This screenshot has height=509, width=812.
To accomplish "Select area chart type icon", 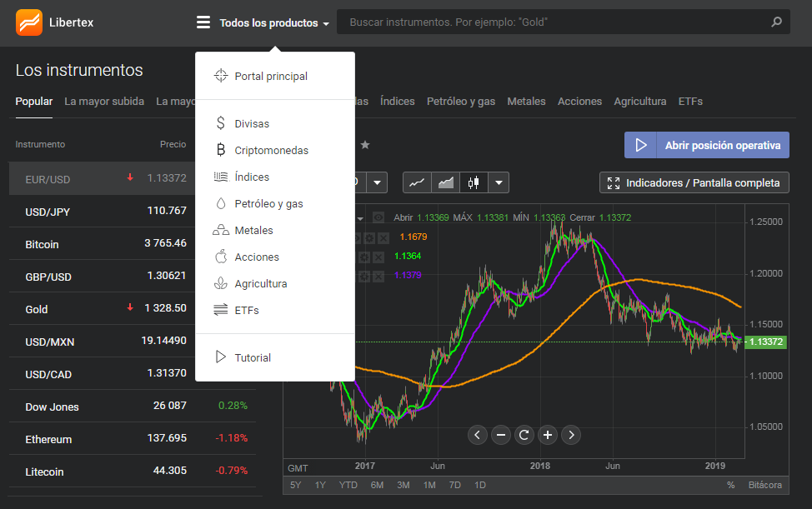I will coord(445,182).
